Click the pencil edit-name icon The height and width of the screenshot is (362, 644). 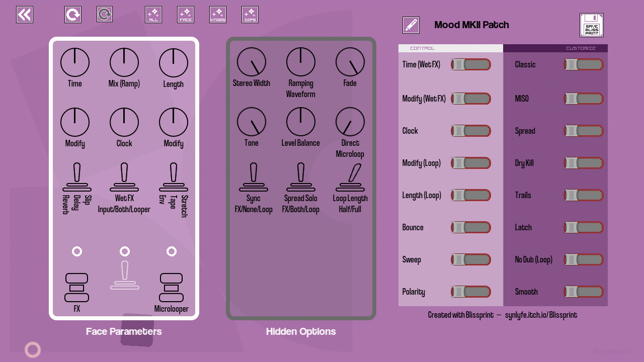click(x=411, y=25)
